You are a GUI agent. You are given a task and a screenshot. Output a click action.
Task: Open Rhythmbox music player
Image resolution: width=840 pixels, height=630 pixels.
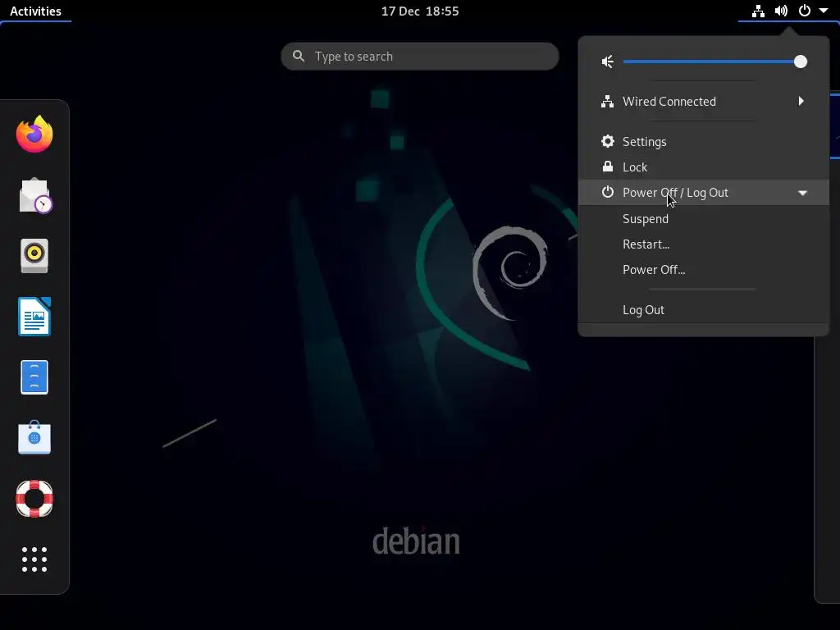[x=34, y=256]
